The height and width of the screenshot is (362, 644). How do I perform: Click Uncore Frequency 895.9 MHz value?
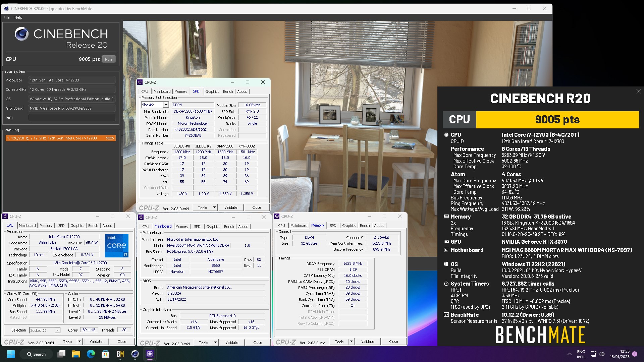click(x=382, y=249)
